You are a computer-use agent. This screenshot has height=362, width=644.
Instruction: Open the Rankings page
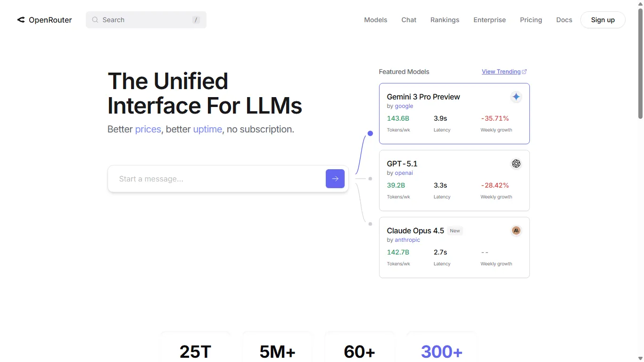coord(445,20)
